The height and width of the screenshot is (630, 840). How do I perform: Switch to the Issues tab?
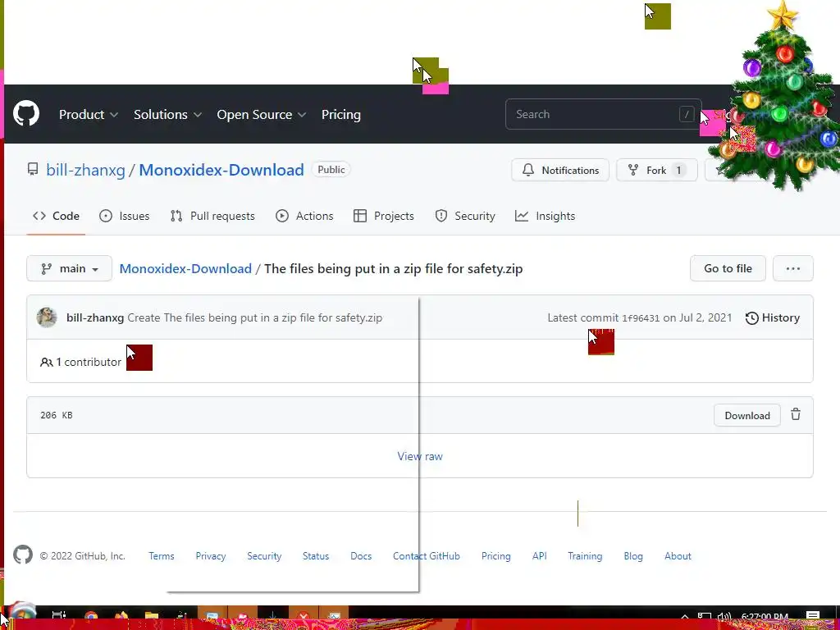pyautogui.click(x=125, y=216)
